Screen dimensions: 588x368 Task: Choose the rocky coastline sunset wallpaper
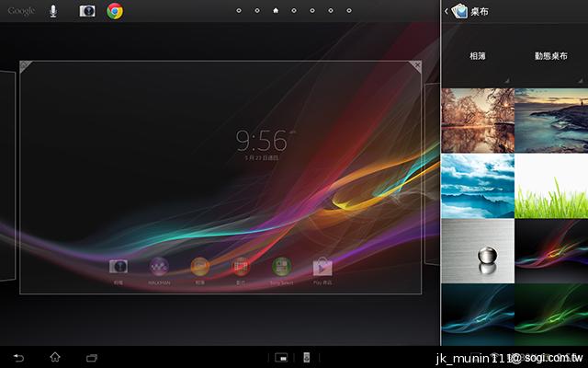point(551,121)
